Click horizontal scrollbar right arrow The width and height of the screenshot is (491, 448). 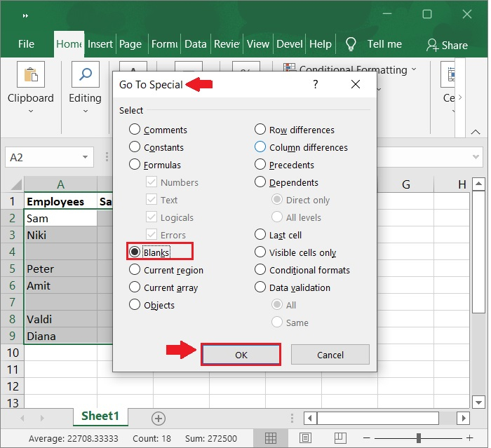(464, 419)
